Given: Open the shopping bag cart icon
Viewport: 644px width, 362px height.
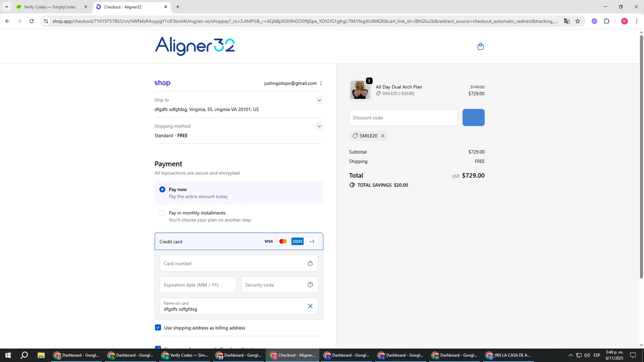Looking at the screenshot, I should pyautogui.click(x=480, y=46).
